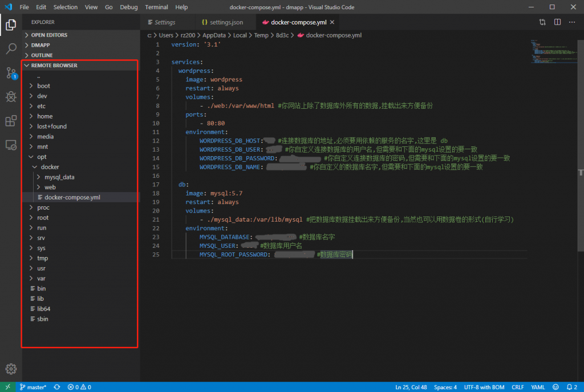Open the Source Control view icon

point(11,73)
